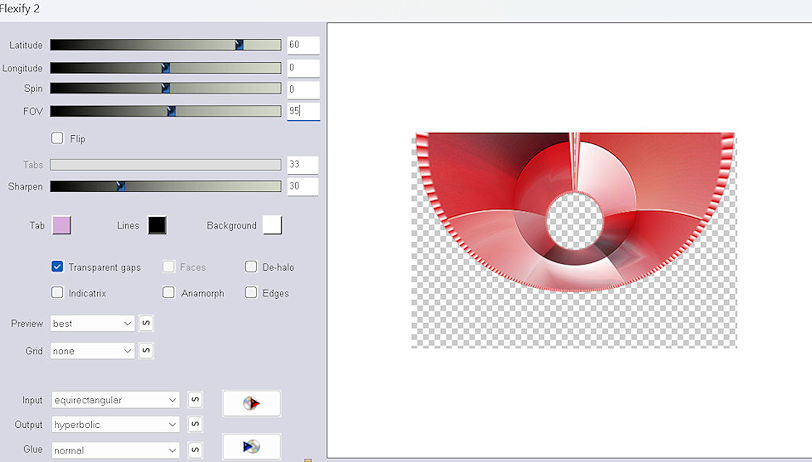This screenshot has height=462, width=812.
Task: Click the blue arrow disc button
Action: pos(252,446)
